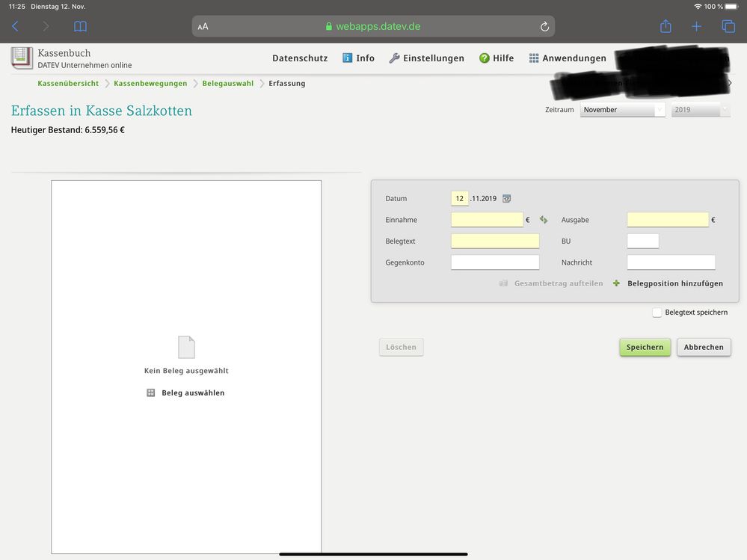This screenshot has width=747, height=560.
Task: Click the Löschen button
Action: click(x=401, y=347)
